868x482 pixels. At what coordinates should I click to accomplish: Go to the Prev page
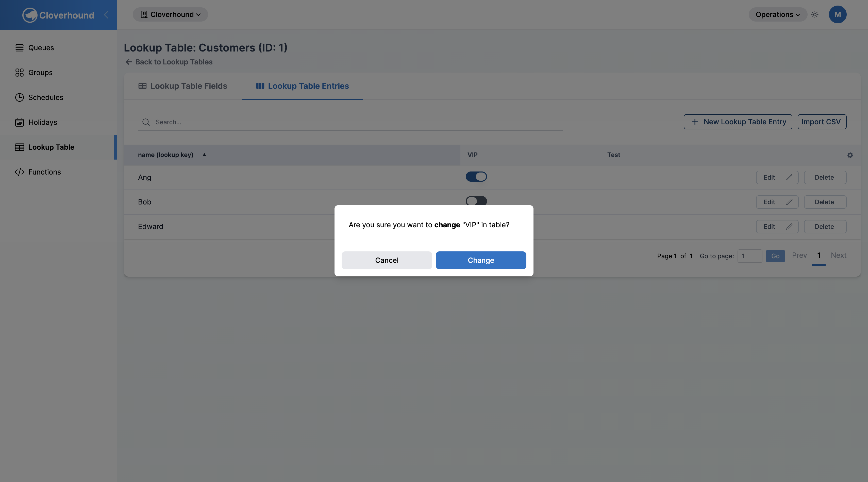799,255
